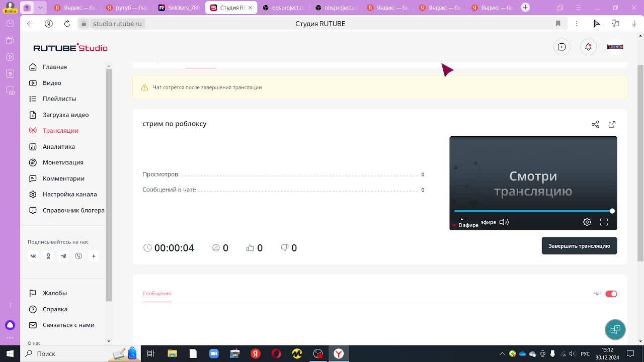Click the add video plus icon in header
The width and height of the screenshot is (644, 362).
(x=562, y=47)
